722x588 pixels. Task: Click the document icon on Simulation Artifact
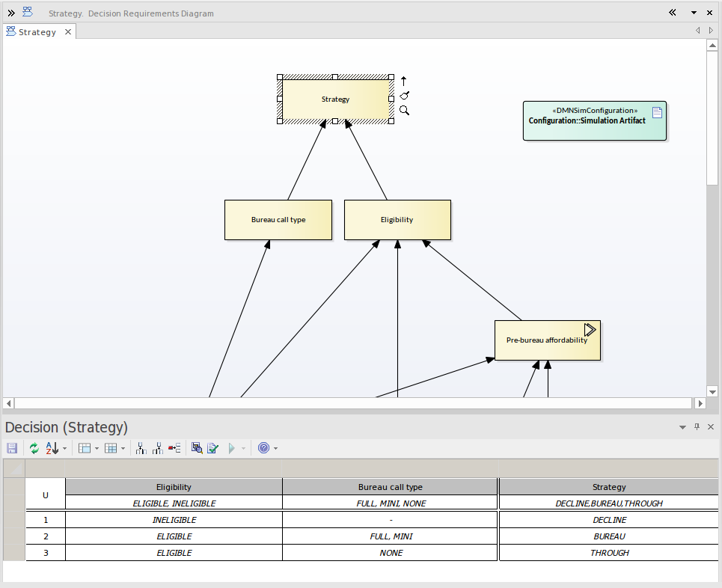pyautogui.click(x=657, y=112)
